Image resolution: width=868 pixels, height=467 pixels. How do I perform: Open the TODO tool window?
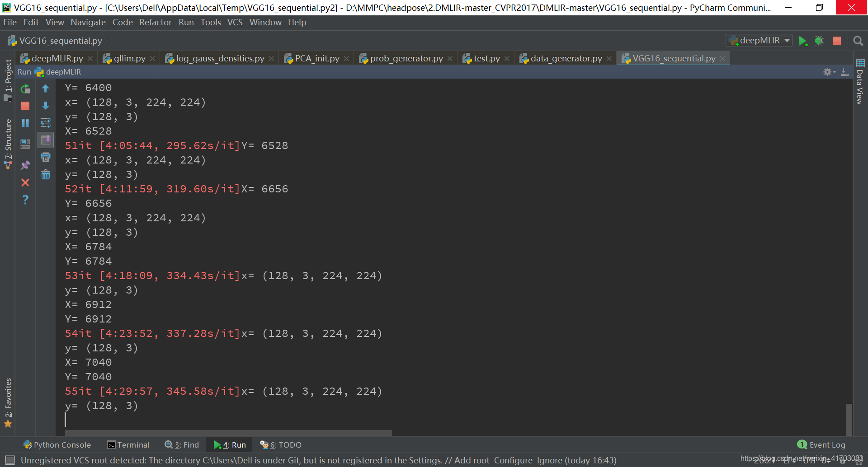pyautogui.click(x=281, y=445)
